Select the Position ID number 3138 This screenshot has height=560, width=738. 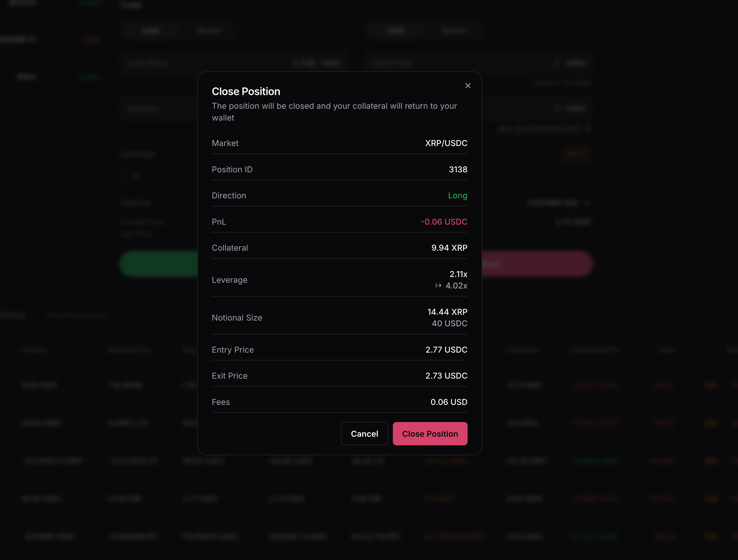click(x=458, y=170)
